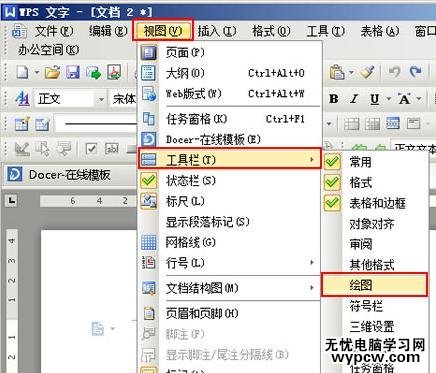Uncheck the 表格和边框 toolbar
Image resolution: width=436 pixels, height=373 pixels.
click(375, 203)
